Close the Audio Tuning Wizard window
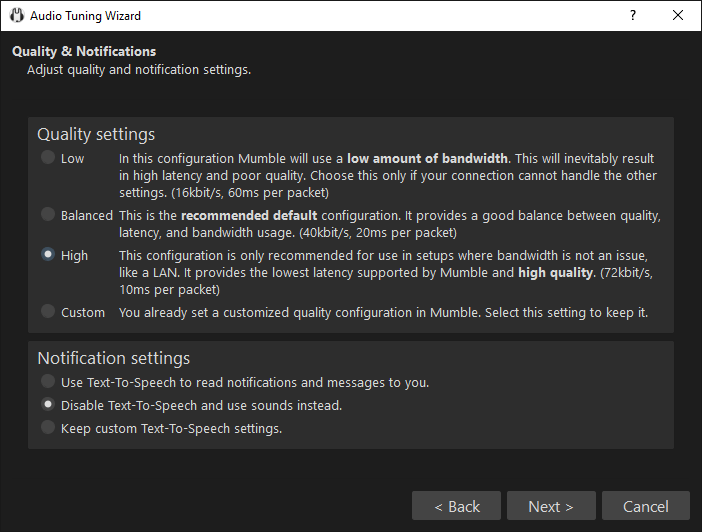 click(678, 16)
